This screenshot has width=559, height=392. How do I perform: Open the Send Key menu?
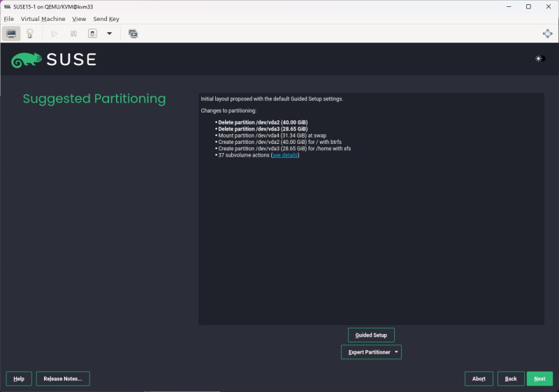point(106,19)
